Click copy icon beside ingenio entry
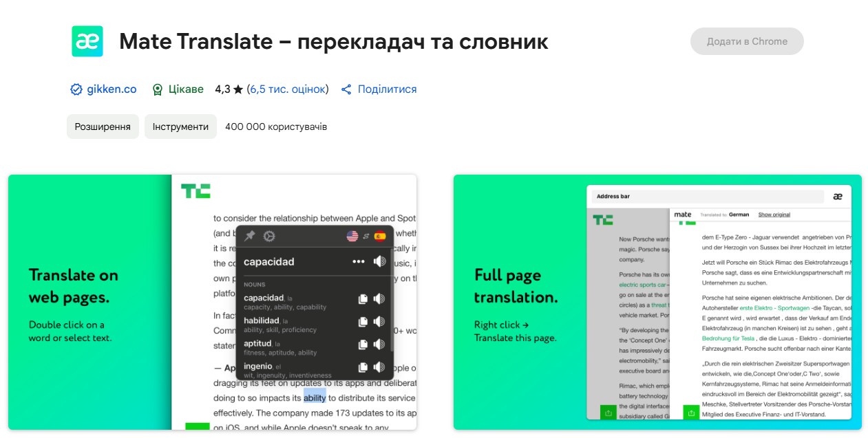Viewport: 868px width, 438px height. (363, 367)
